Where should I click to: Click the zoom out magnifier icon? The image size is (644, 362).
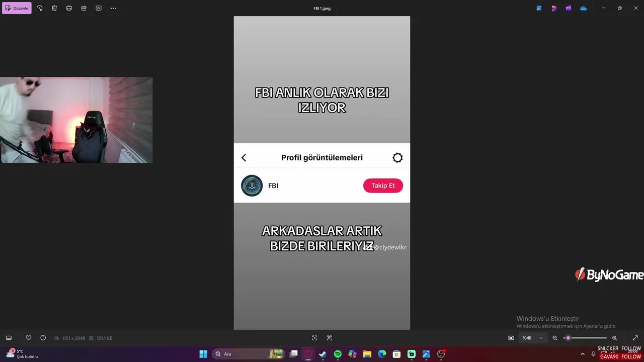[555, 338]
